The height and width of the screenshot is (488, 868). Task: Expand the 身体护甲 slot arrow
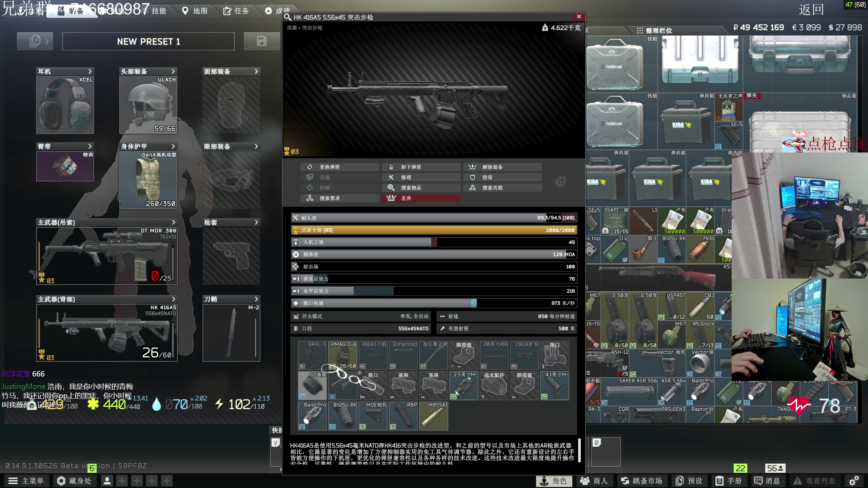pos(173,146)
